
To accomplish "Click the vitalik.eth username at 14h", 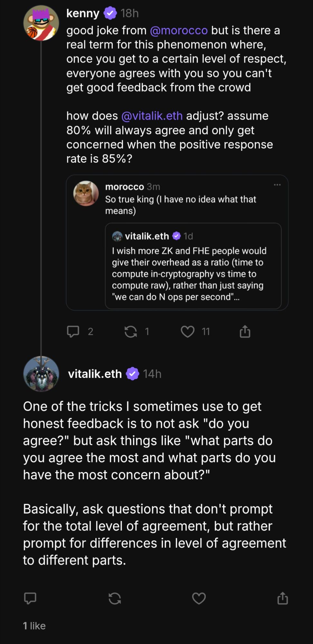I will tap(95, 374).
